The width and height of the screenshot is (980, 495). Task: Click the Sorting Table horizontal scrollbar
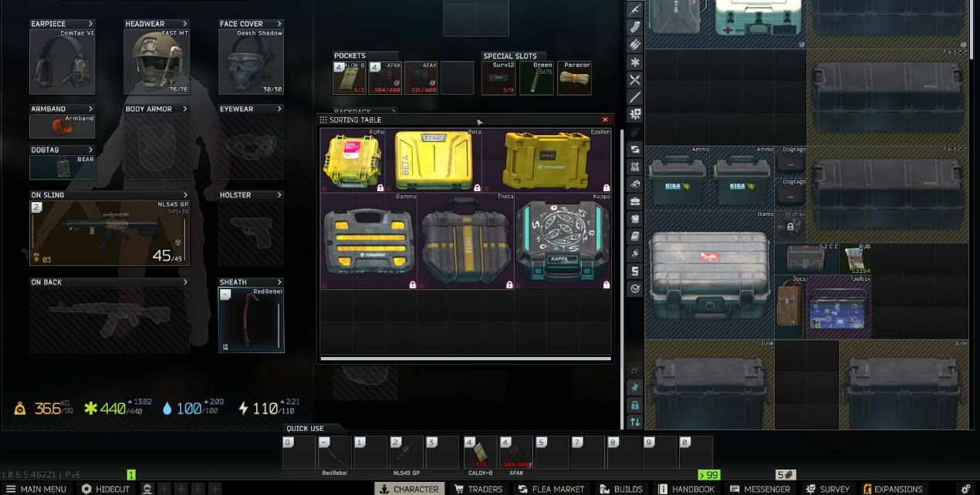(465, 359)
